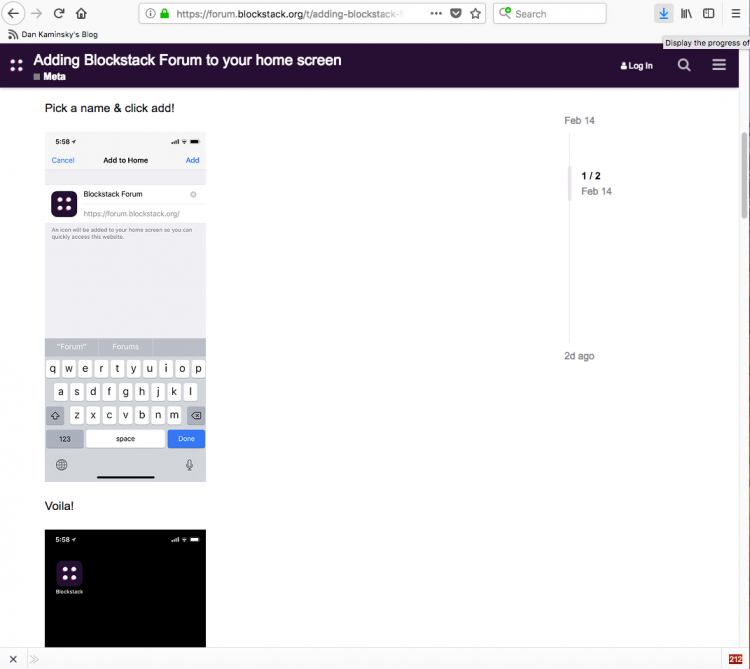Open the forum hamburger menu
The image size is (750, 669).
[719, 65]
